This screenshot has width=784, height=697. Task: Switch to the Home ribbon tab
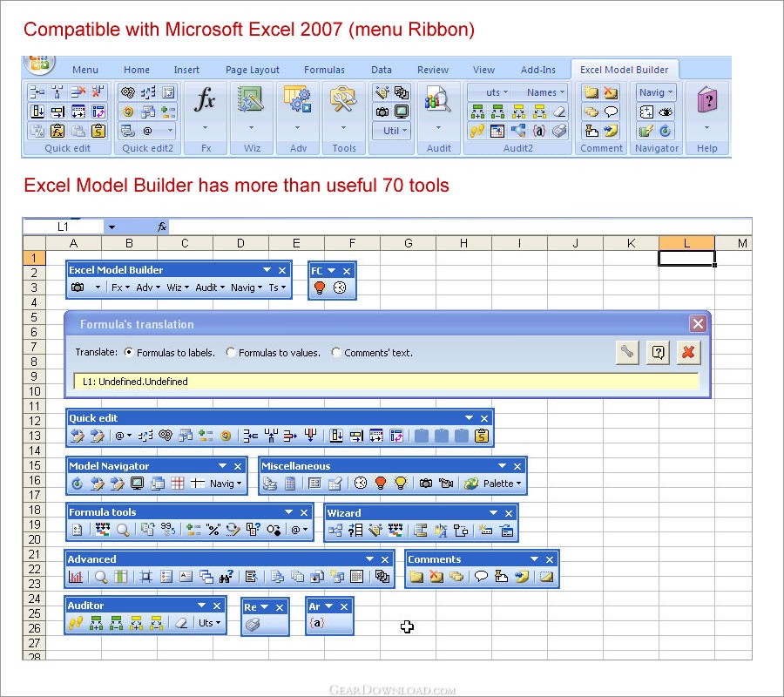tap(137, 70)
